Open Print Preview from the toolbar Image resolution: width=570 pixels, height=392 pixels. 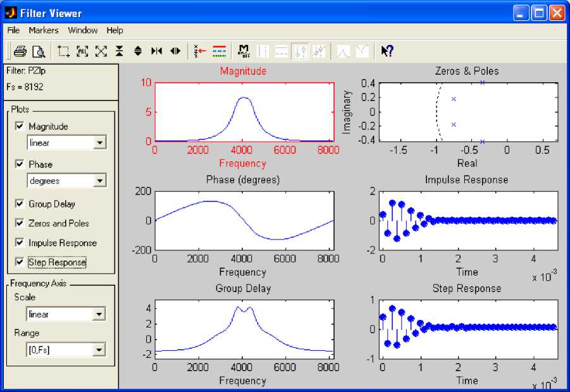(x=39, y=51)
